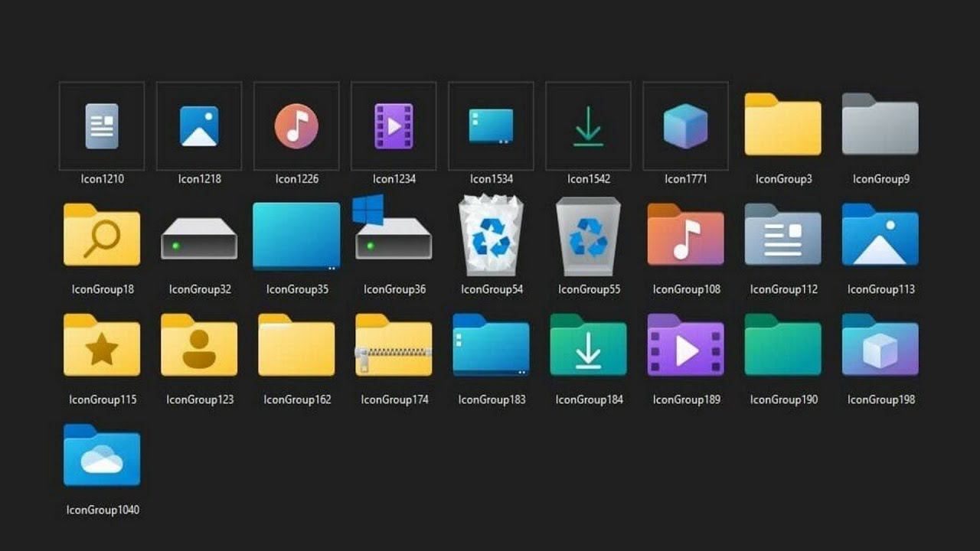Click the IconGroup35 blue desktop icon
The width and height of the screenshot is (980, 551).
296,236
